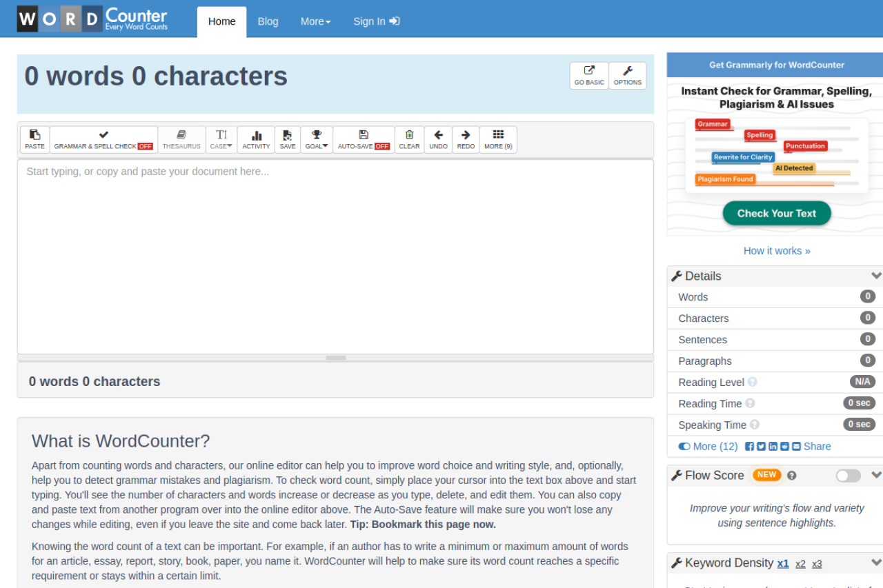883x588 pixels.
Task: Clear the text with trash icon
Action: (409, 139)
